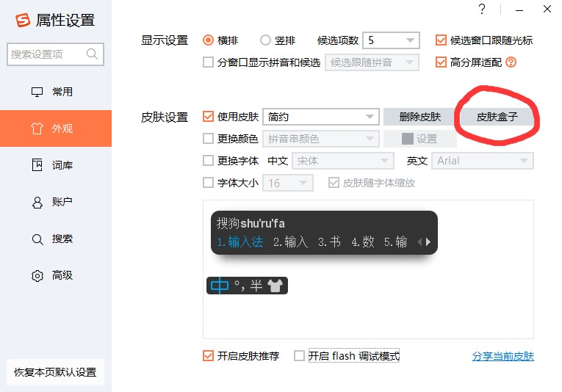The width and height of the screenshot is (562, 392).
Task: Switch to the 搜索 section
Action: point(56,239)
